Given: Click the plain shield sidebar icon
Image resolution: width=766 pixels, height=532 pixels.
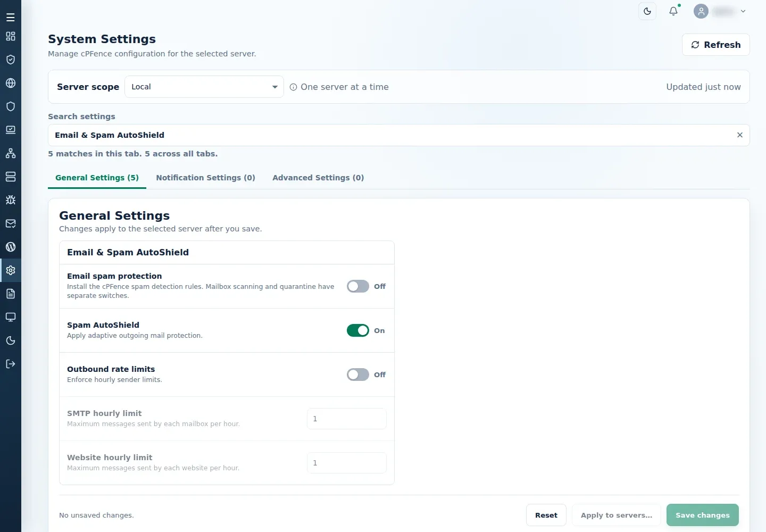Looking at the screenshot, I should [x=11, y=106].
